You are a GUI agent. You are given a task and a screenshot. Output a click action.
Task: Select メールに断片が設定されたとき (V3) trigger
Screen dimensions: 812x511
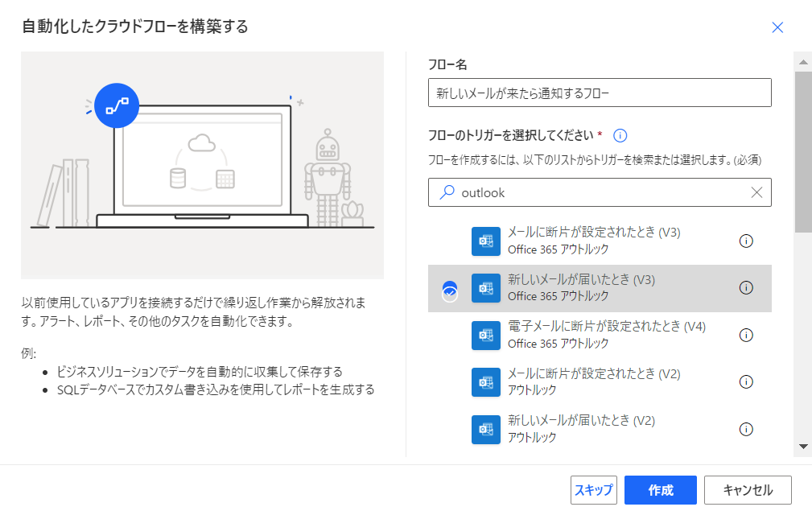[x=600, y=241]
